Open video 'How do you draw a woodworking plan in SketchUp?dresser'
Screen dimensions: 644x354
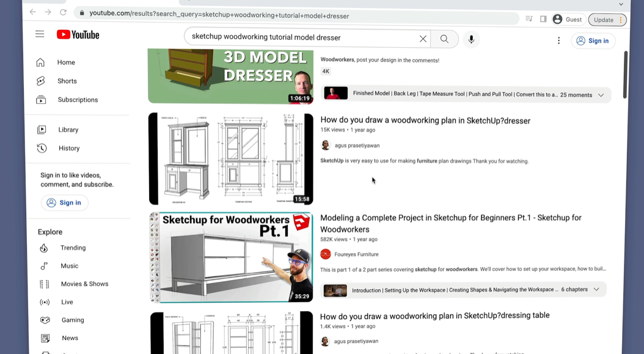click(425, 120)
